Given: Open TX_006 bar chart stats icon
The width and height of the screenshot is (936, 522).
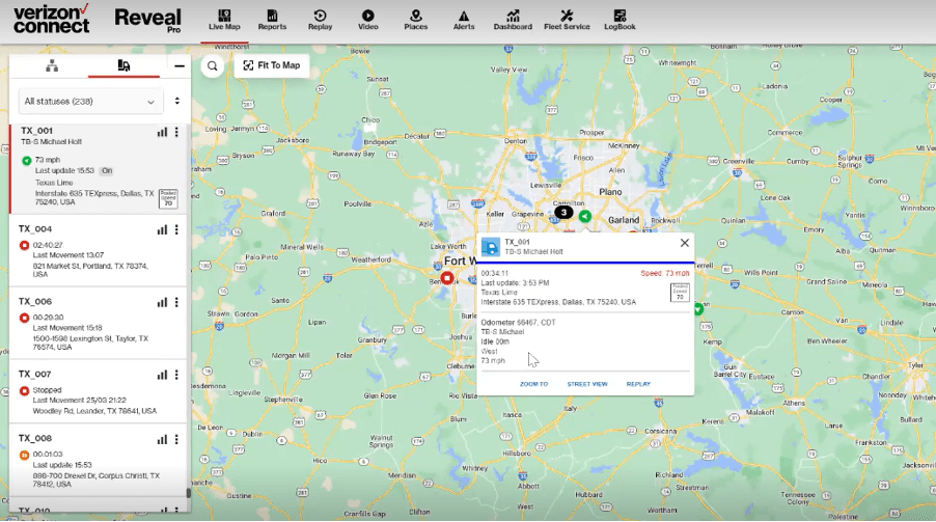Looking at the screenshot, I should click(x=162, y=303).
